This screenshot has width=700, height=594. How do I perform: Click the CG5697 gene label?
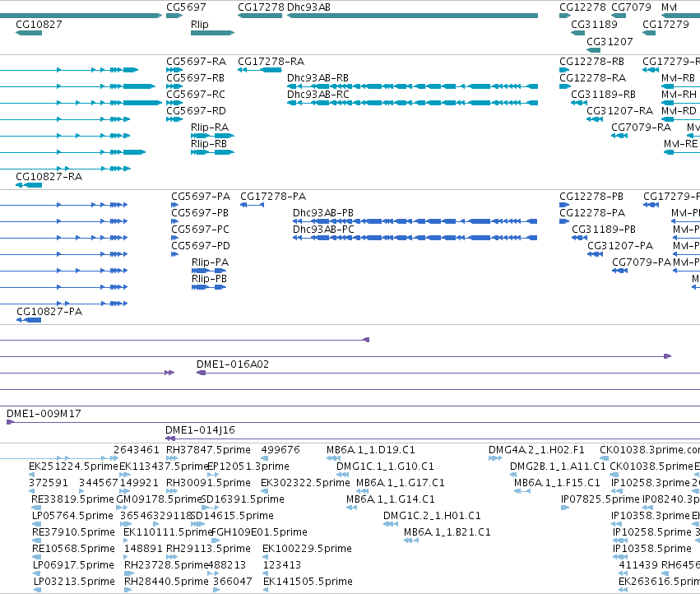click(x=186, y=7)
